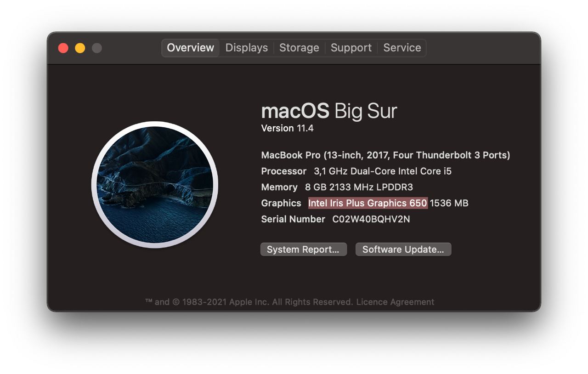Open the Displays tab

click(x=246, y=48)
